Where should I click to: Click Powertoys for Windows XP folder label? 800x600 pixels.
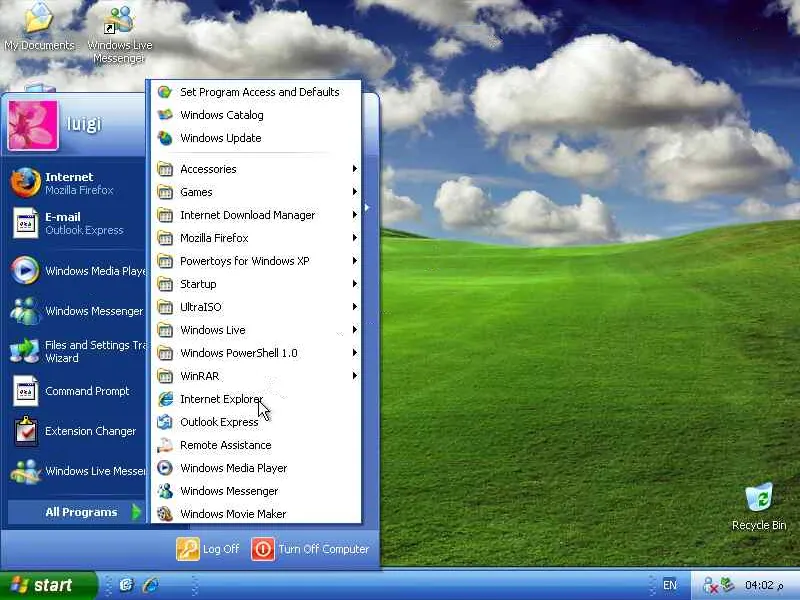[245, 261]
